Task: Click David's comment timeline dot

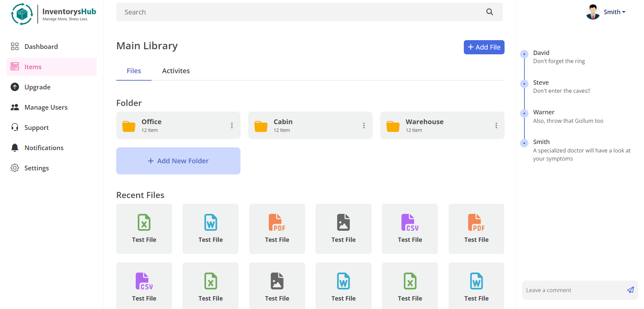Action: pyautogui.click(x=524, y=54)
